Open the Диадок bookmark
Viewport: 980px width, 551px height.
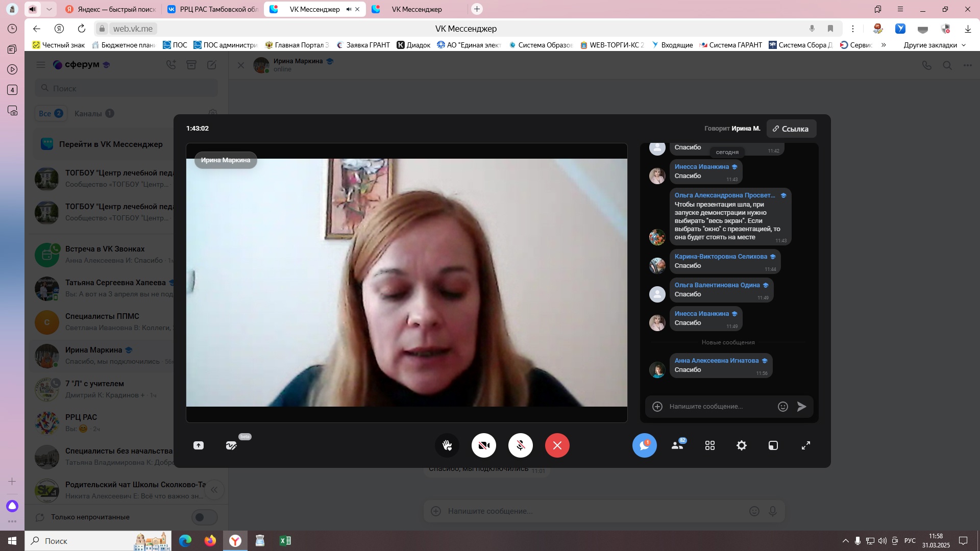414,45
